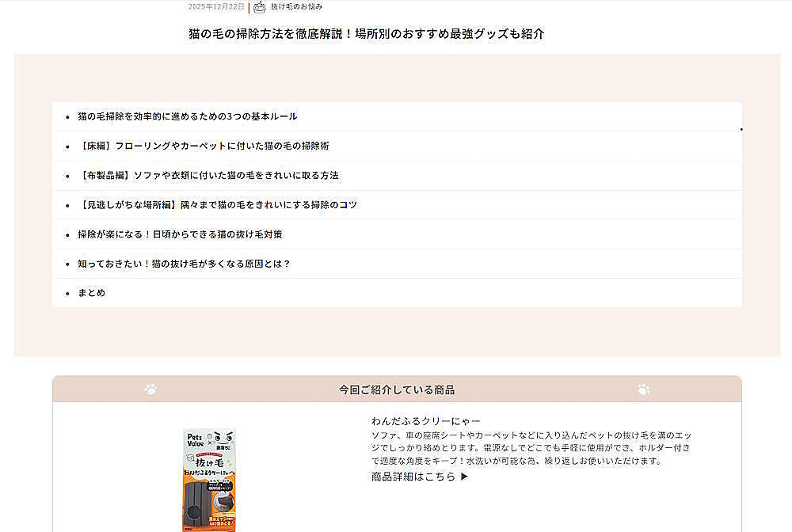Image resolution: width=792 pixels, height=532 pixels.
Task: Click the 今回ご紹介している商品 header bar
Action: pos(396,389)
